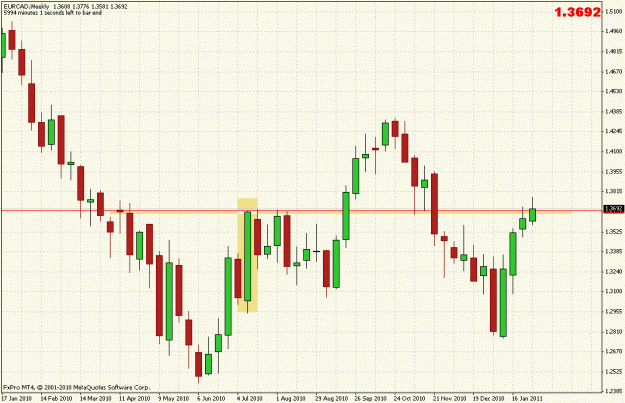Click the 1.2525 price axis label
This screenshot has height=403, width=625.
pyautogui.click(x=614, y=372)
